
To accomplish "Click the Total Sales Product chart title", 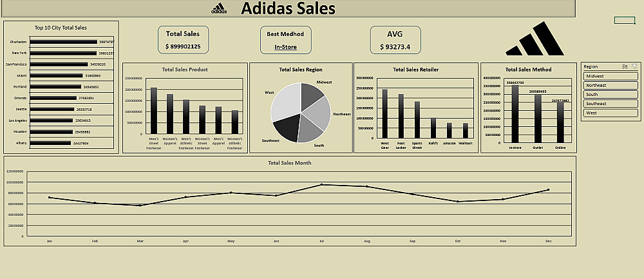I will pos(185,70).
